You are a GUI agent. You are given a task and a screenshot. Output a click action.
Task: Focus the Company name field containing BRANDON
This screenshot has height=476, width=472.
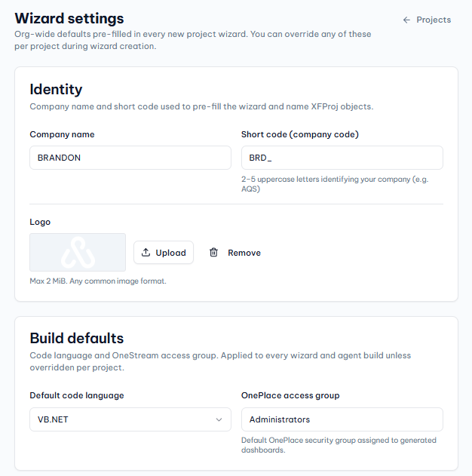[x=130, y=158]
